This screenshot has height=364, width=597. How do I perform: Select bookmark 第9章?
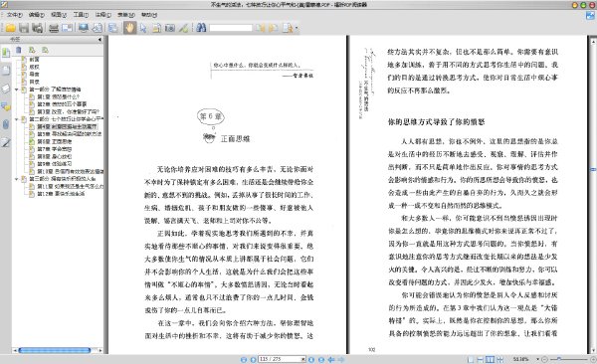click(x=55, y=164)
